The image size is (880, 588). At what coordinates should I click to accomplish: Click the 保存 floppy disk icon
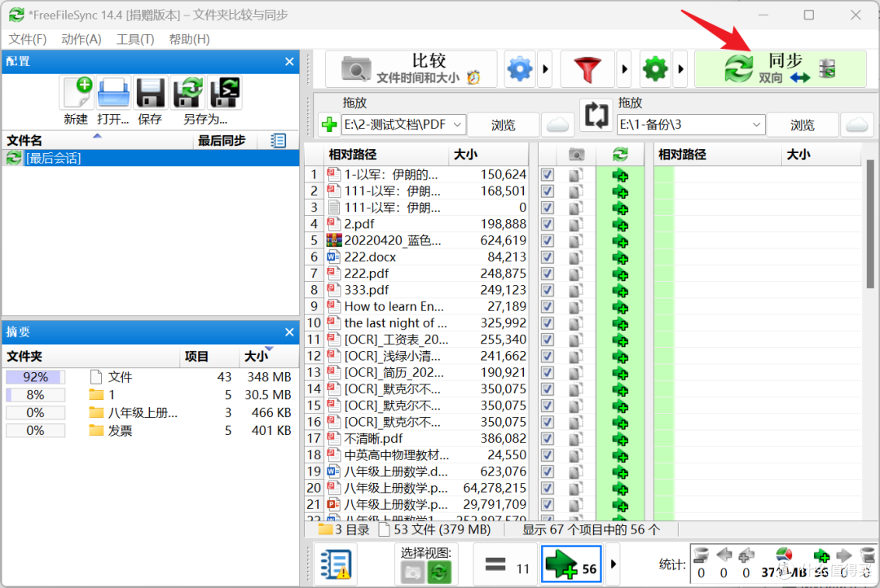point(151,93)
